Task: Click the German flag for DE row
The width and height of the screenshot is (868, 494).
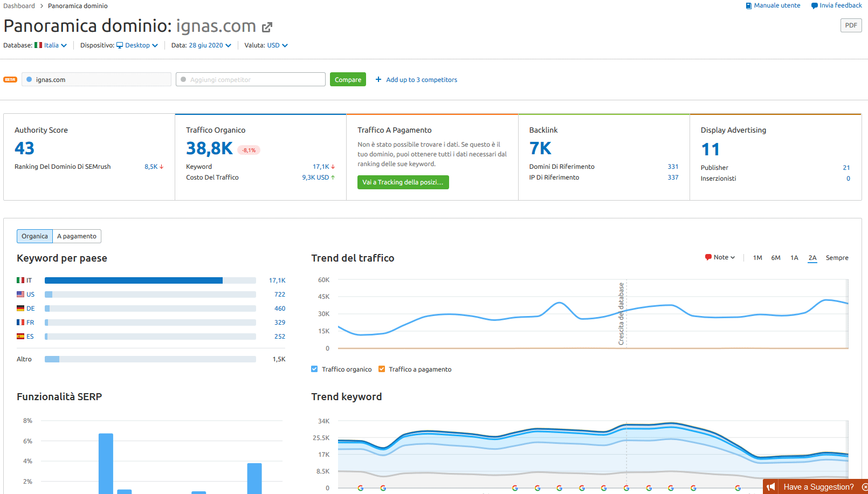Action: coord(20,308)
